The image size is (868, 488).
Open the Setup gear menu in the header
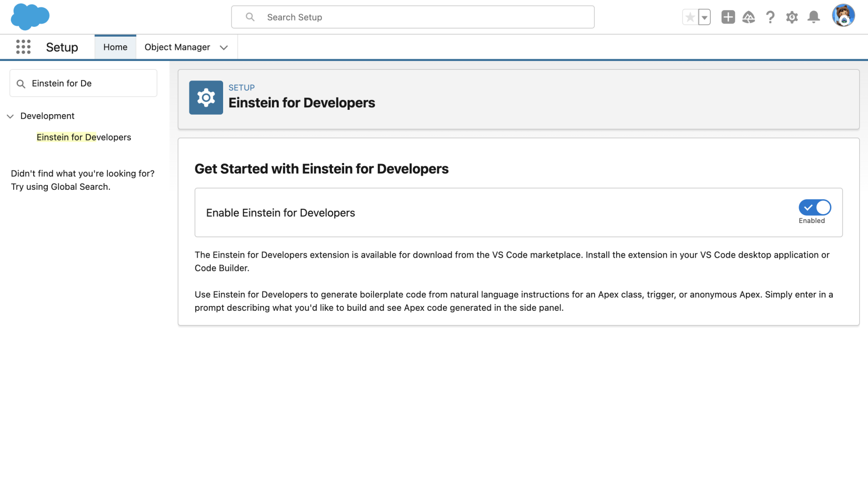pyautogui.click(x=792, y=17)
